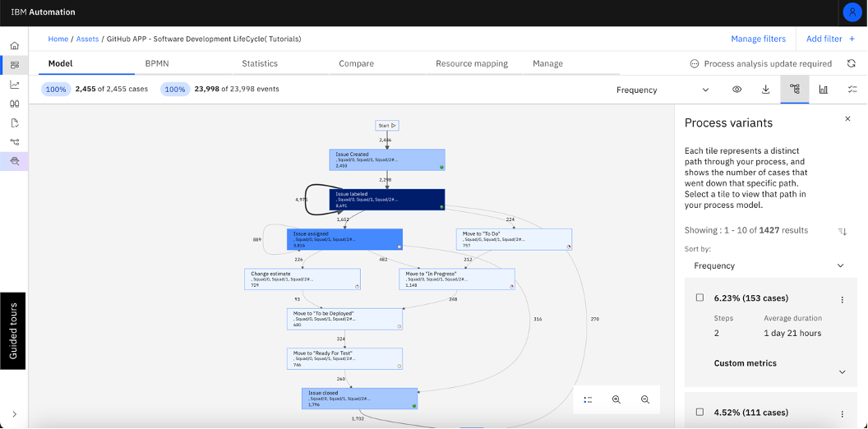Zoom out on the process diagram
This screenshot has width=868, height=429.
pyautogui.click(x=645, y=399)
